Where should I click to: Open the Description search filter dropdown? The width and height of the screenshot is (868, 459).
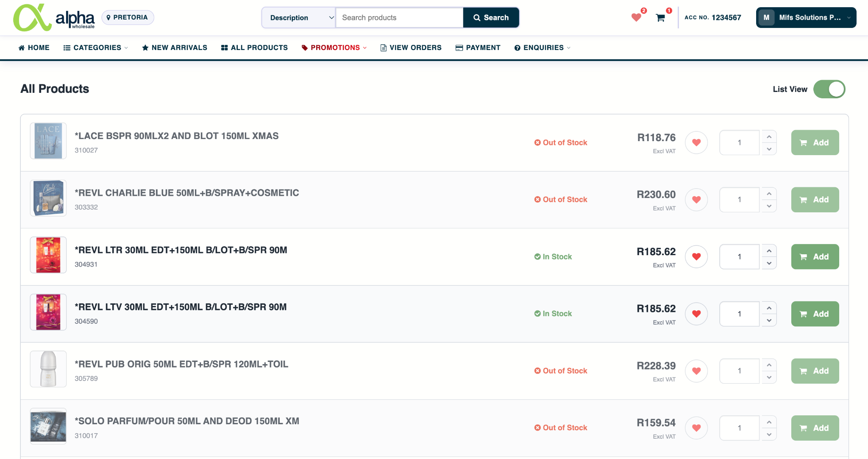(x=299, y=17)
